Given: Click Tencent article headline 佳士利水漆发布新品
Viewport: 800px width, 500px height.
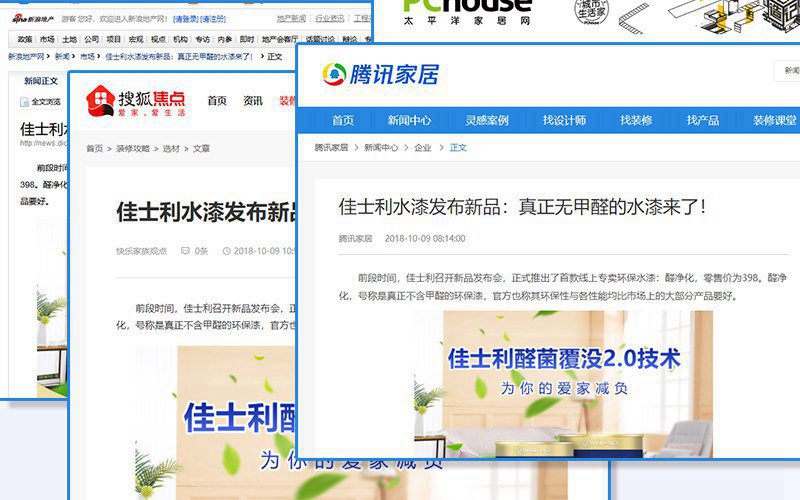Looking at the screenshot, I should point(522,207).
